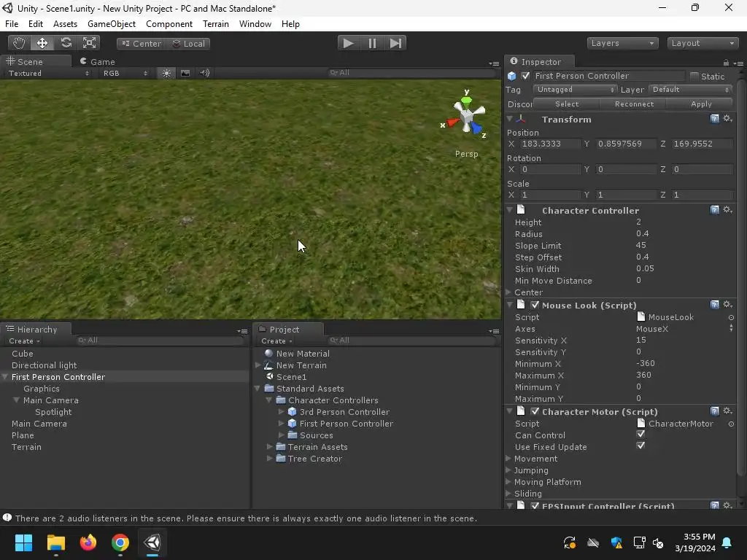Select the Hand tool in toolbar
Screen dimensions: 747x560
(19, 43)
